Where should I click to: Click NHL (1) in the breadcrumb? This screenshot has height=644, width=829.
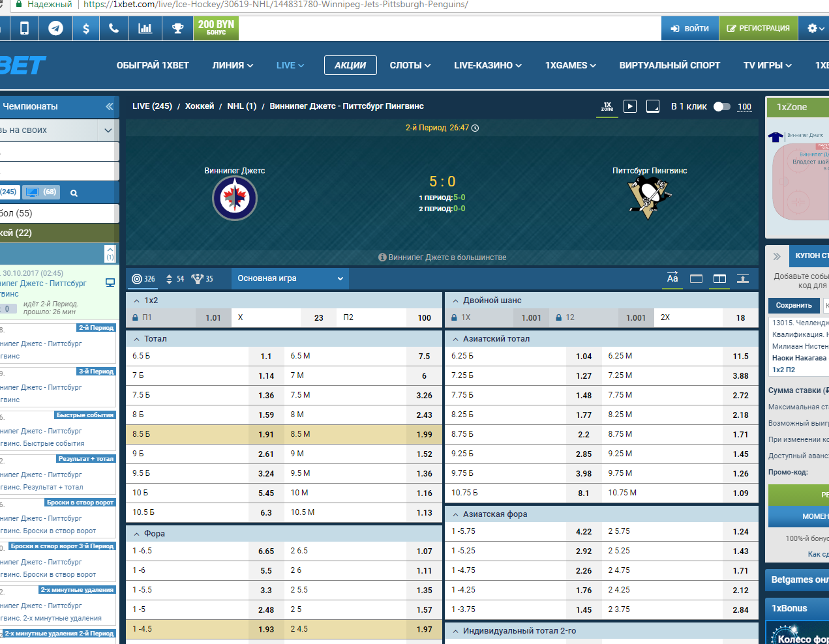click(241, 106)
